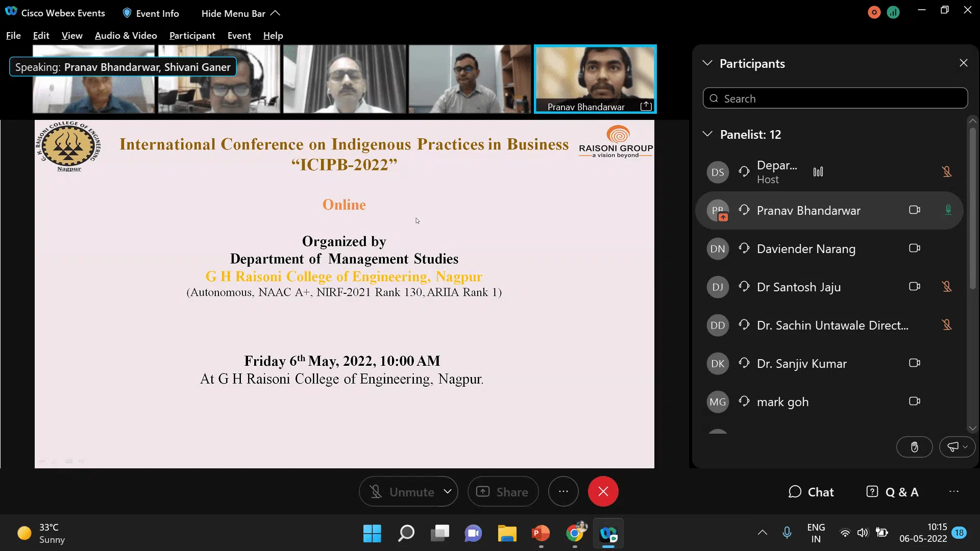Screen dimensions: 980x551
Task: Toggle Pranav Bhandarwar's green microphone icon
Action: coord(948,210)
